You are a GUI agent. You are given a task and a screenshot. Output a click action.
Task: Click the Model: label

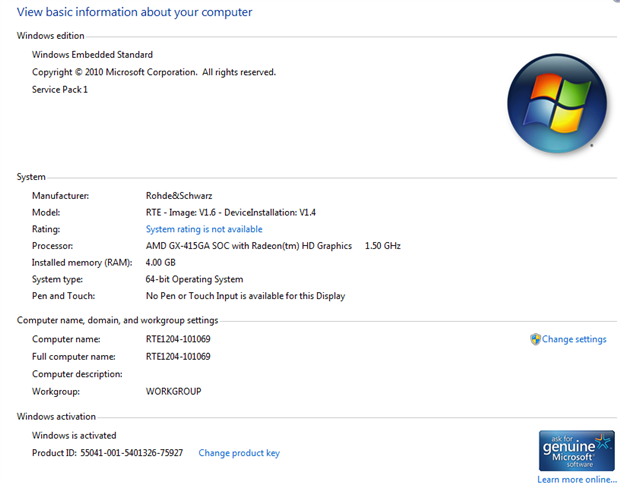46,213
